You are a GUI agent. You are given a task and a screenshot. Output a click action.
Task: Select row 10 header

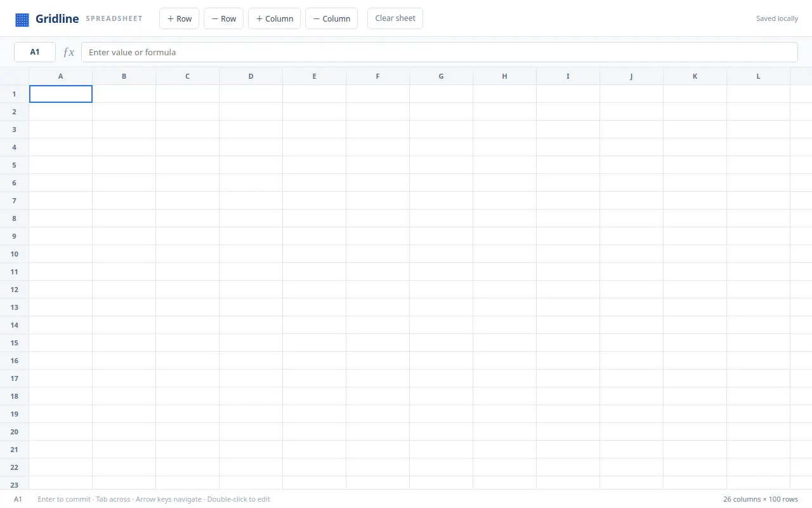point(15,254)
